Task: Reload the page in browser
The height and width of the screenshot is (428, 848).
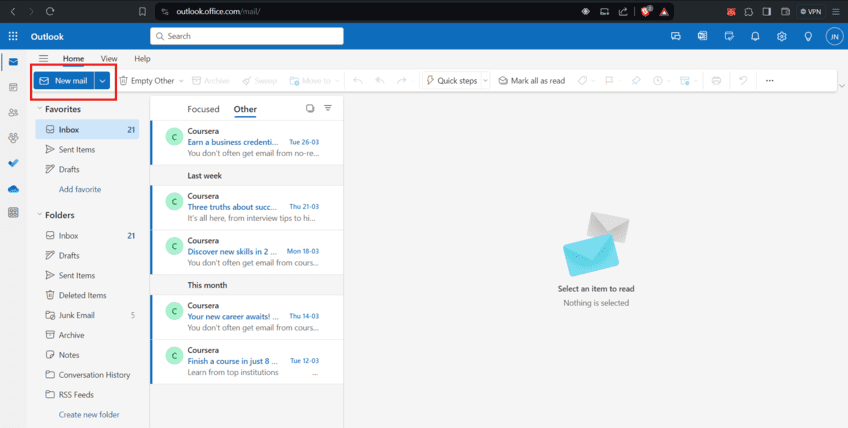Action: (x=50, y=11)
